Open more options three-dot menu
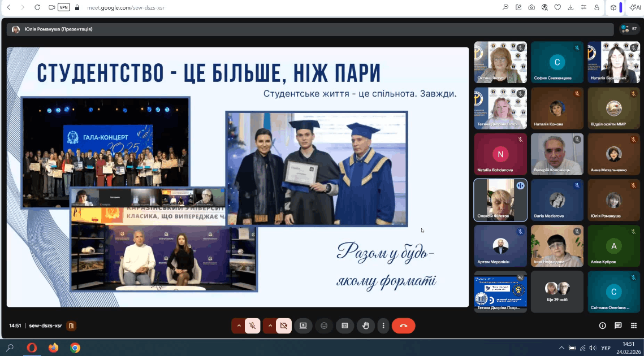 pos(383,325)
